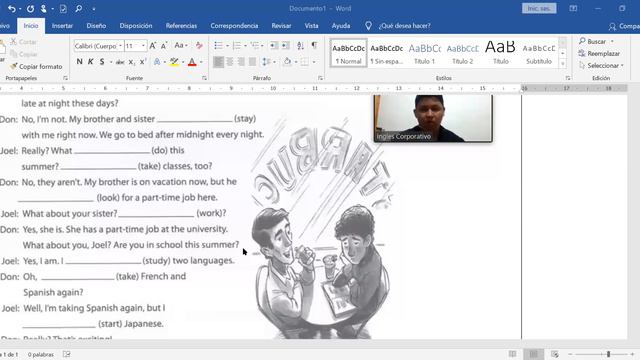The image size is (640, 360).
Task: Open font color dropdown arrow
Action: coord(201,62)
